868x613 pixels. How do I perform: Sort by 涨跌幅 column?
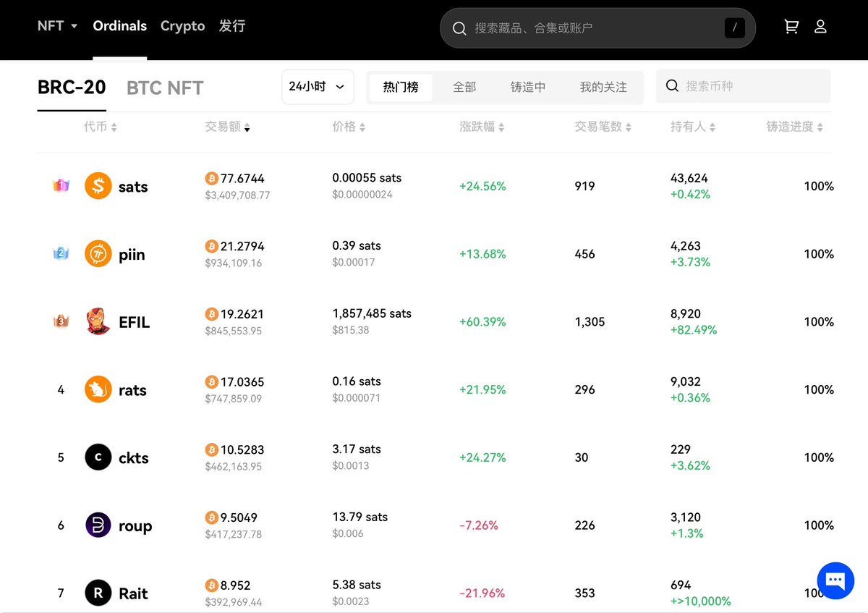(482, 127)
